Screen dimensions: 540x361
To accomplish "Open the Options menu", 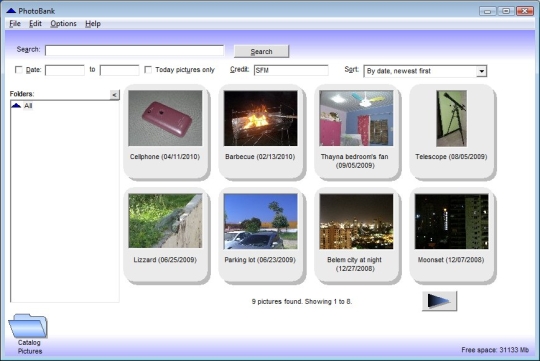I will pos(63,24).
